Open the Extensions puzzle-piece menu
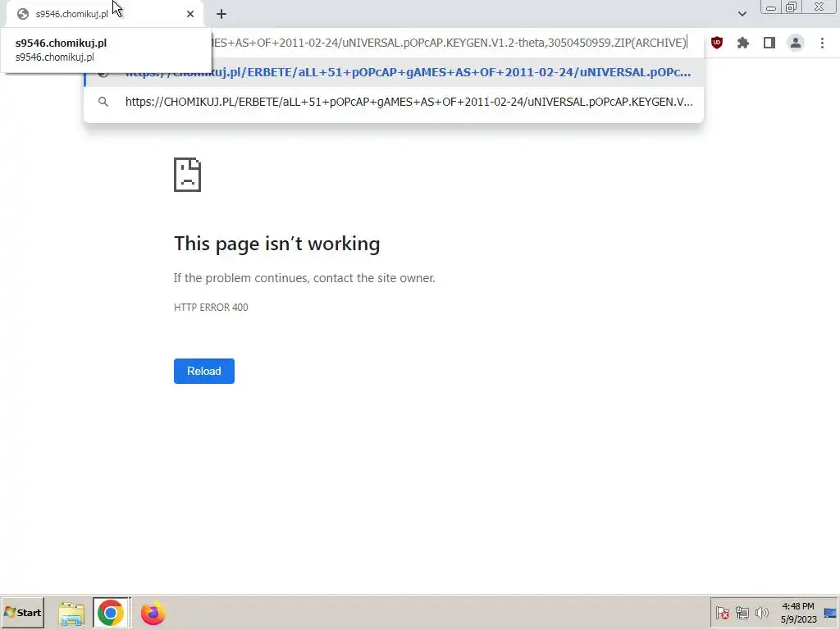840x630 pixels. [x=743, y=43]
